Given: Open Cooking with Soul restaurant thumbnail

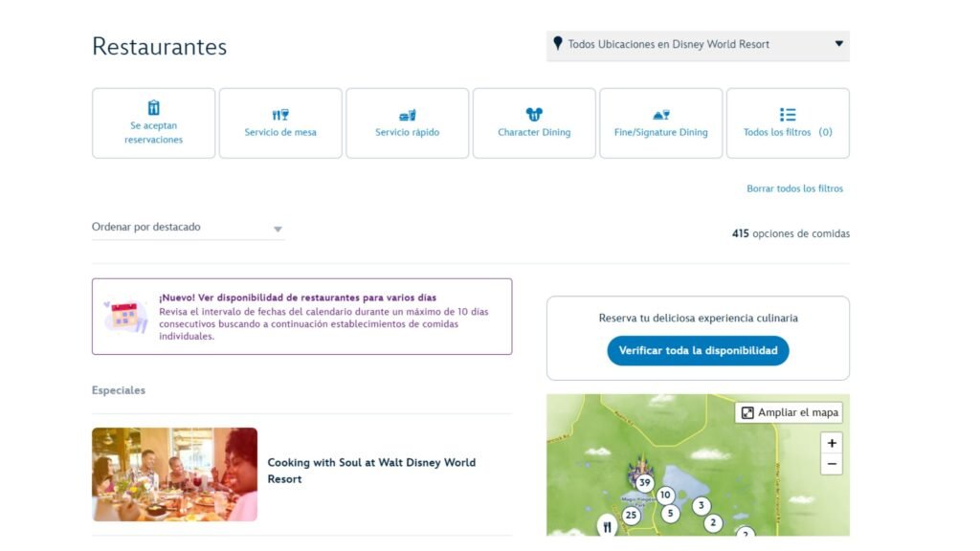Looking at the screenshot, I should 174,474.
